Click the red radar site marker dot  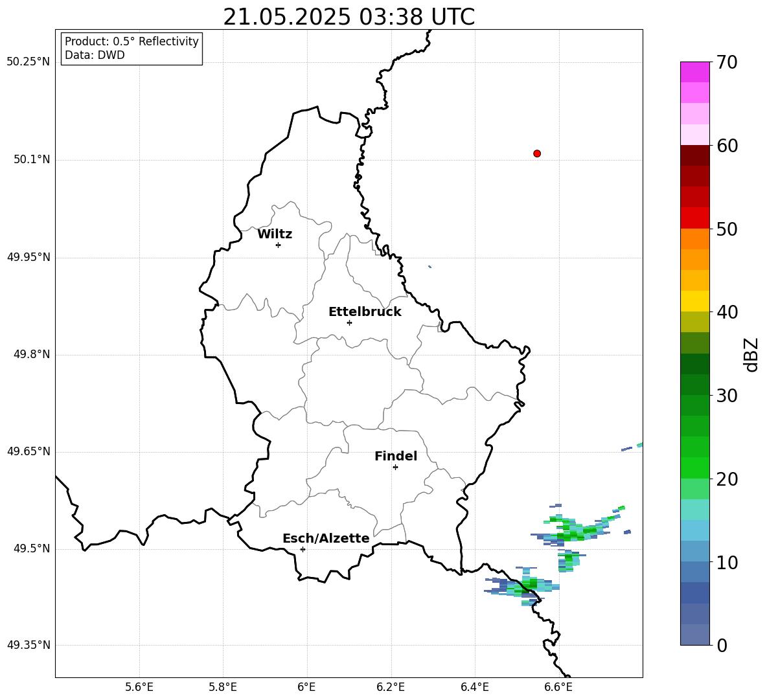click(x=536, y=153)
